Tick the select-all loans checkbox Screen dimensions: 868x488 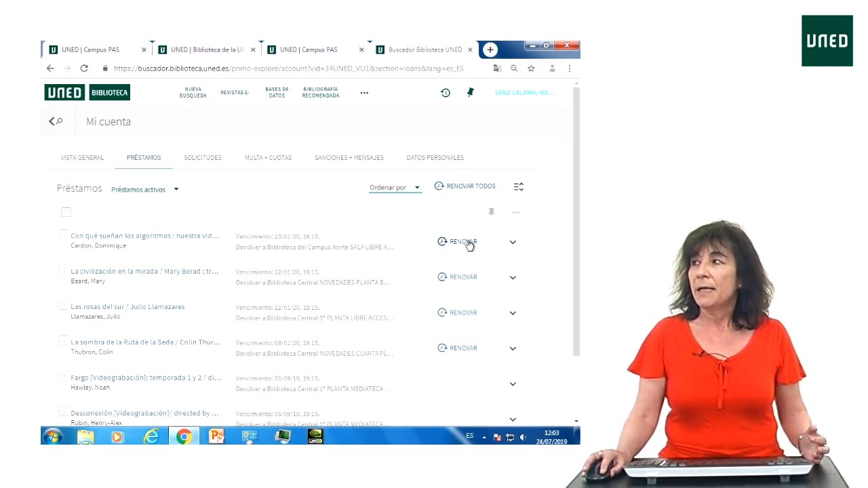[x=66, y=212]
